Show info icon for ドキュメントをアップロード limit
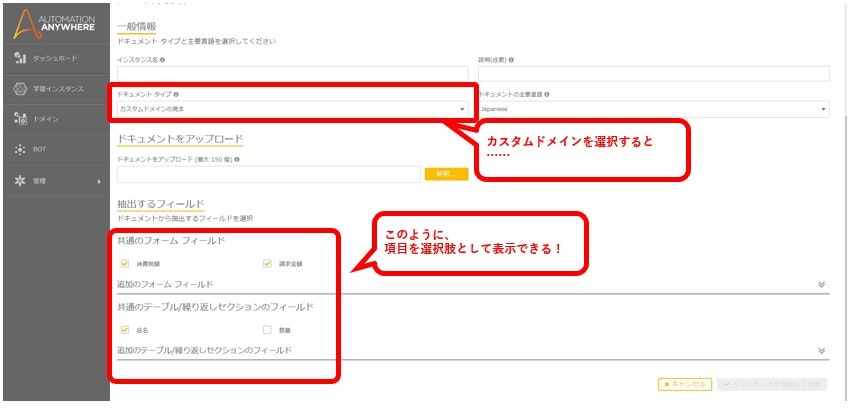Image resolution: width=852 pixels, height=412 pixels. point(237,160)
